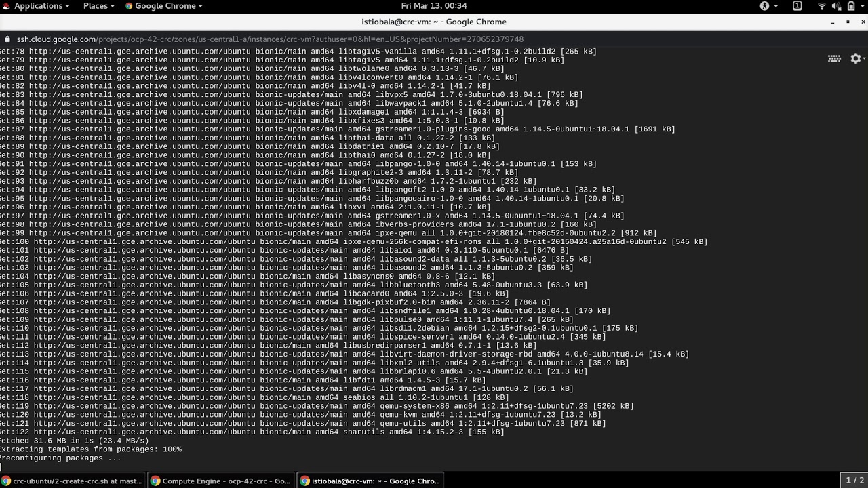Open the Places menu

(99, 5)
